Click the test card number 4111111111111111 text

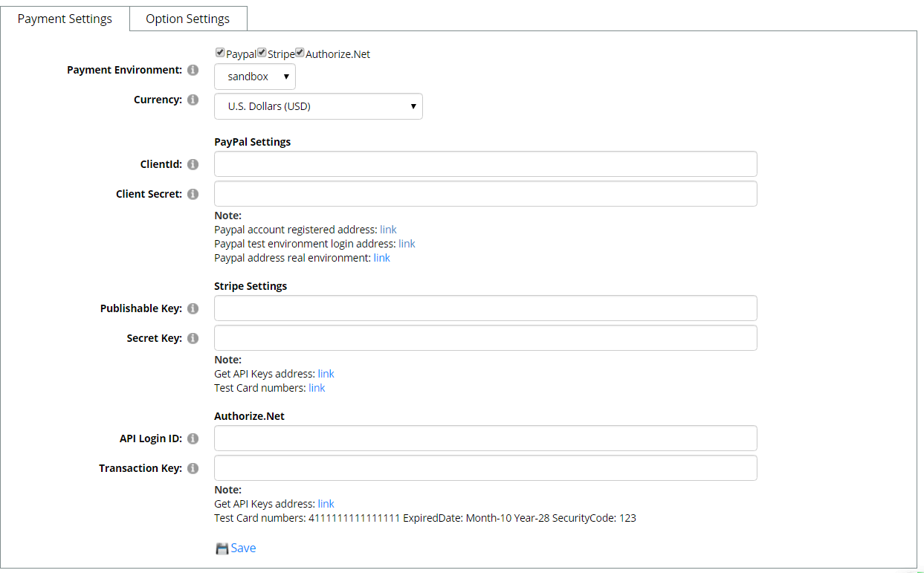coord(355,518)
